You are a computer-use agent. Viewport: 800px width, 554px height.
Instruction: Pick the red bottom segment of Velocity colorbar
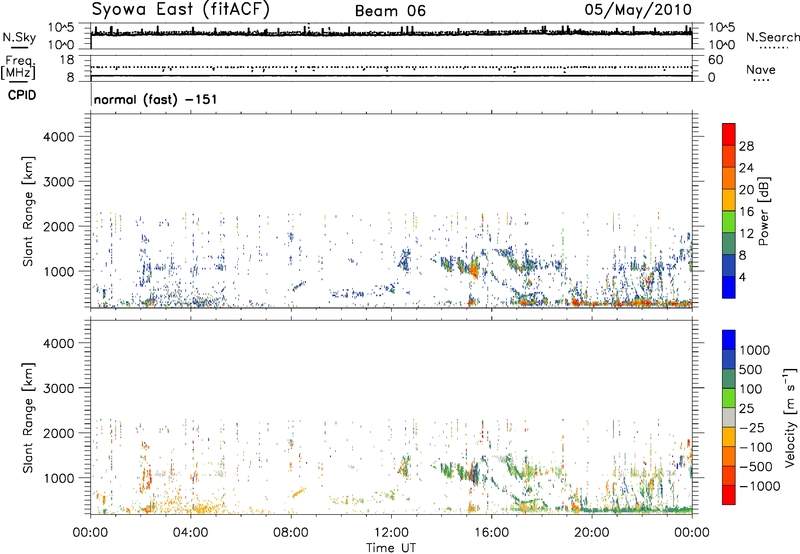729,495
